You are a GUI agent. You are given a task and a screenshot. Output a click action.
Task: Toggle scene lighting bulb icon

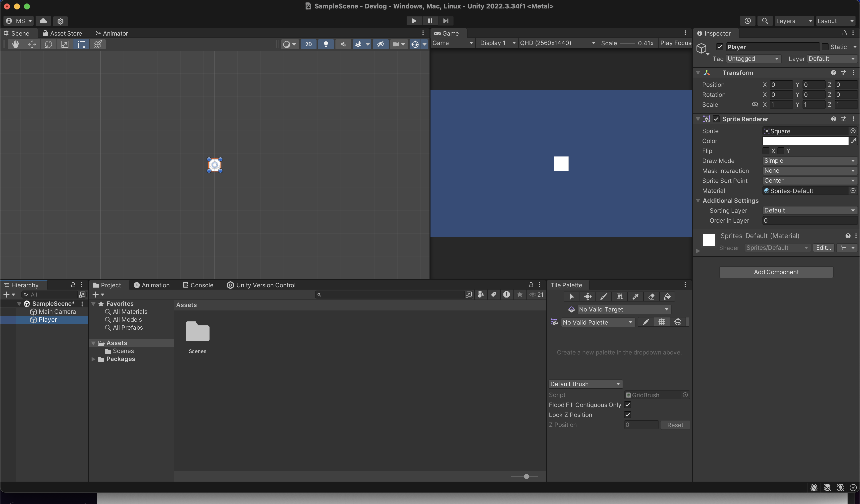[x=325, y=44]
